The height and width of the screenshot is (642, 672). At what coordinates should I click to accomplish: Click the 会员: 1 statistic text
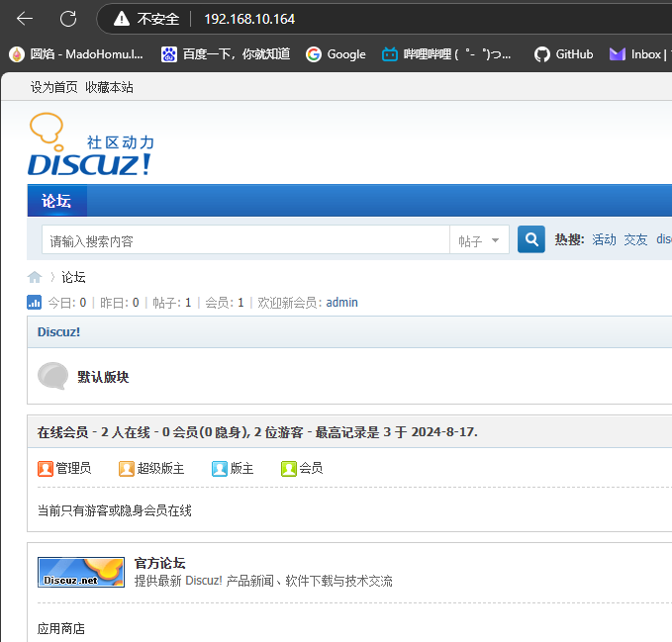coord(225,303)
